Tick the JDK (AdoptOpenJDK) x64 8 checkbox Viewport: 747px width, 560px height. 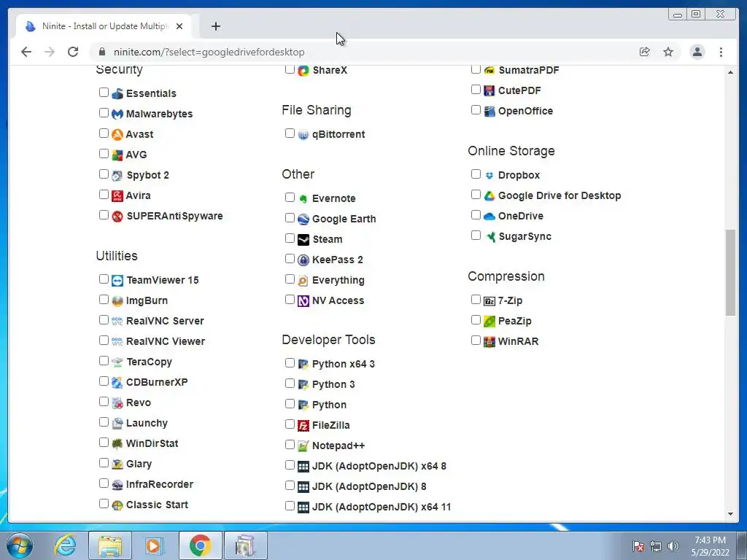click(x=290, y=464)
